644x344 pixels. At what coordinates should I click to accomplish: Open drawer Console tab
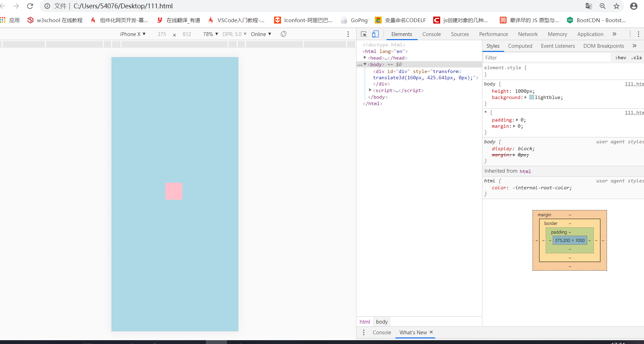click(382, 333)
